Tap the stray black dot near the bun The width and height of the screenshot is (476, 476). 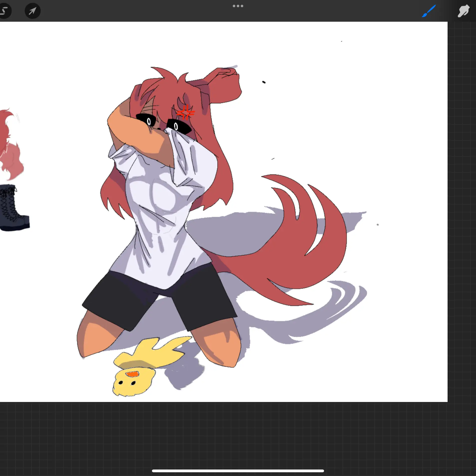264,82
